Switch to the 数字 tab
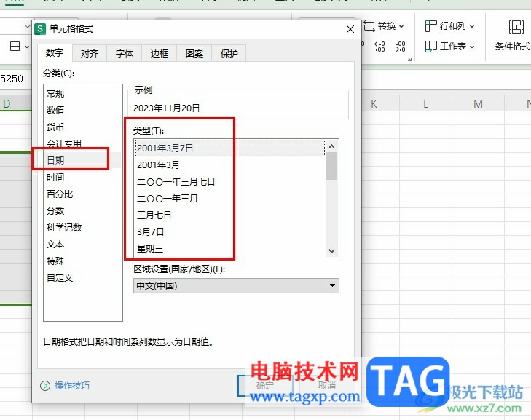This screenshot has width=531, height=420. coord(55,53)
